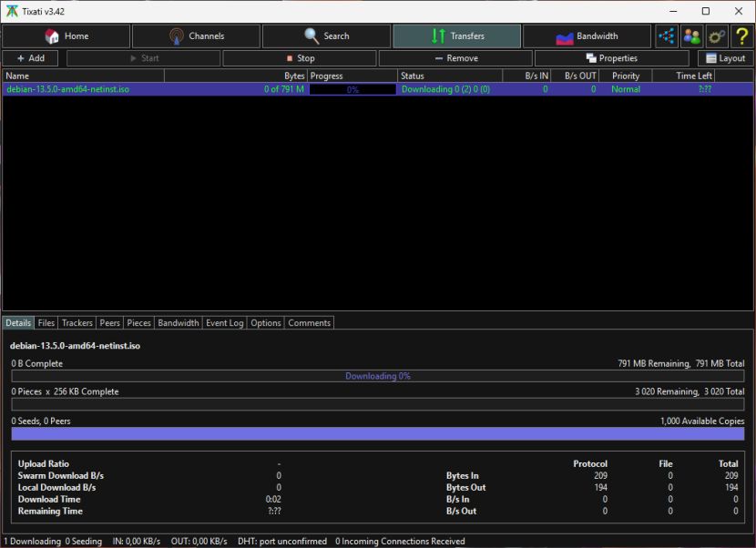Click '0 of 791 M' bytes cell

(284, 89)
